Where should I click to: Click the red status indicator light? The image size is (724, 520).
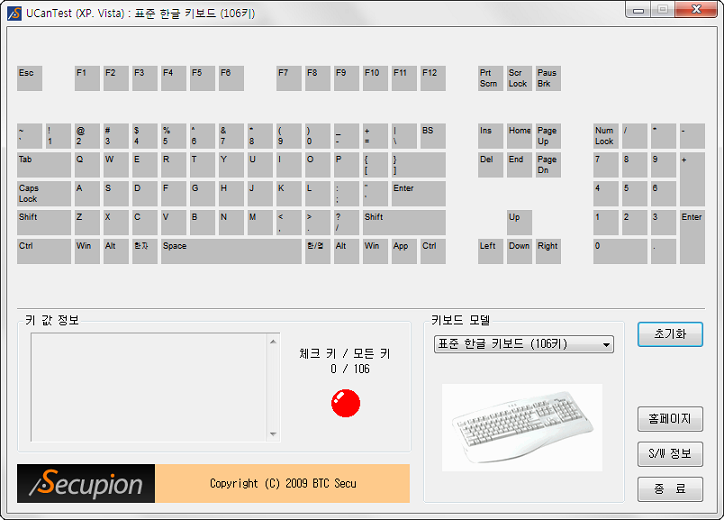point(345,403)
